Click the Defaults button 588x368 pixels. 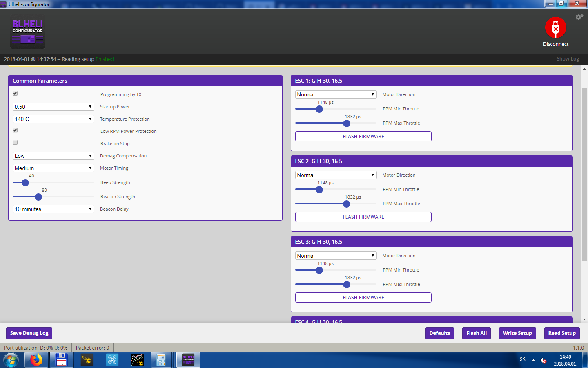coord(440,333)
